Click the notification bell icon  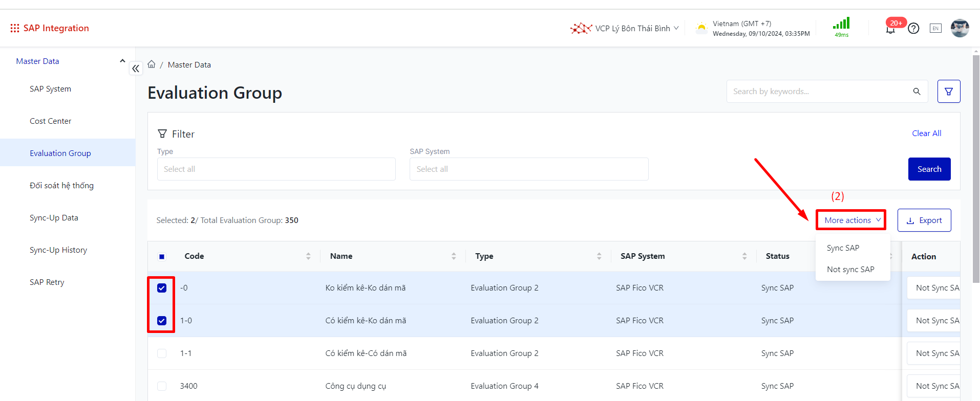coord(890,29)
